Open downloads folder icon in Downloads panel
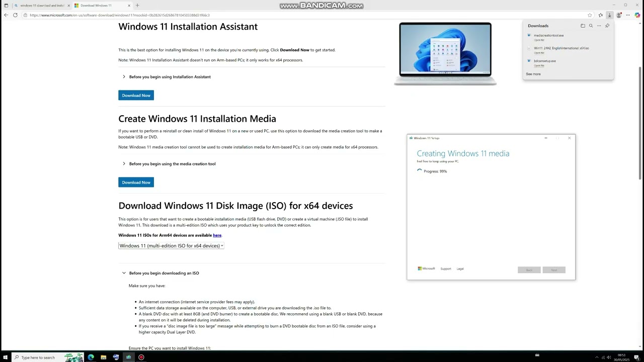This screenshot has width=644, height=362. (x=583, y=26)
